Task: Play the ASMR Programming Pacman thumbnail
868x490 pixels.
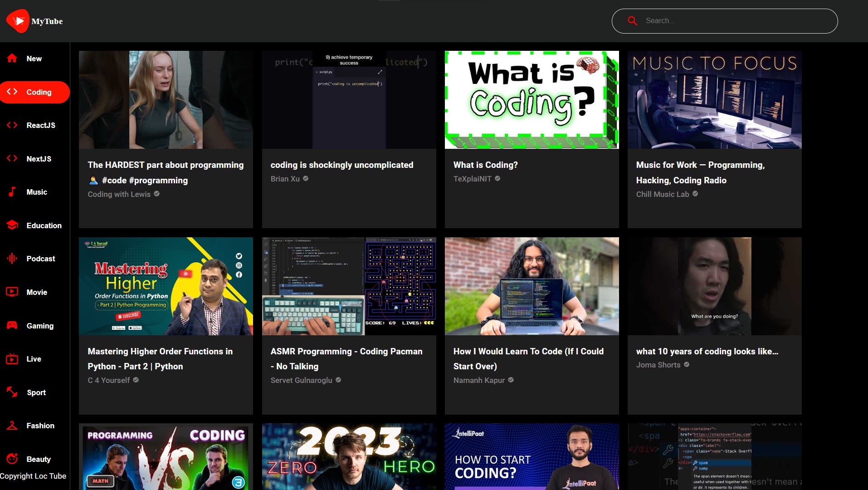Action: [349, 286]
